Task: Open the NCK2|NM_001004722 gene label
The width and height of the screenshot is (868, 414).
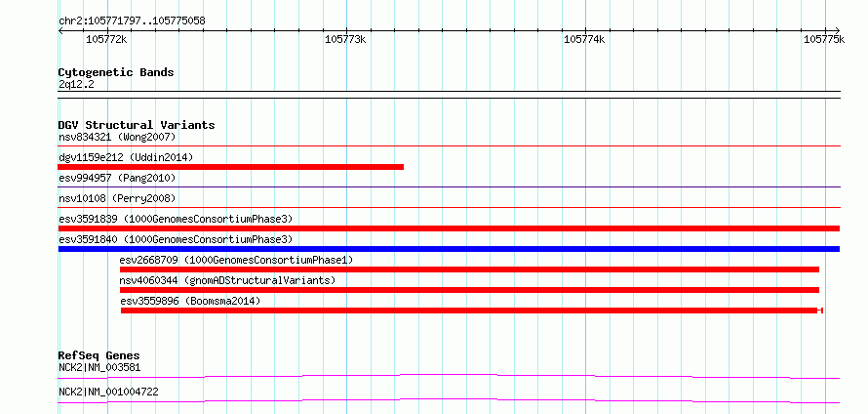Action: [x=108, y=392]
